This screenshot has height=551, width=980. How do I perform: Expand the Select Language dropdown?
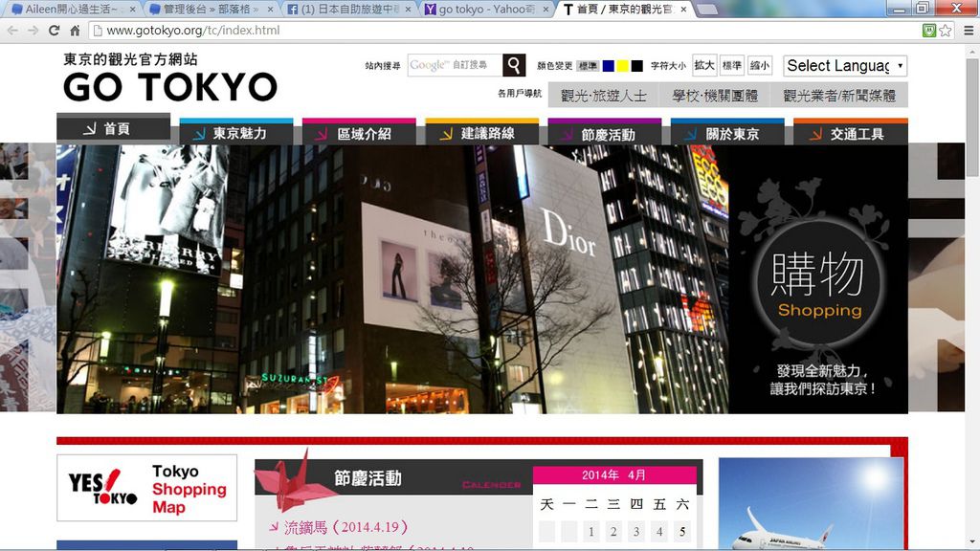pos(845,66)
